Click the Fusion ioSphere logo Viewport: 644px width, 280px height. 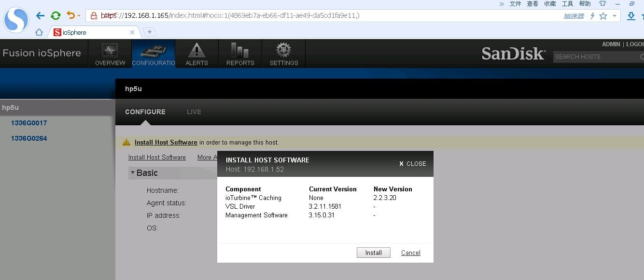[x=42, y=53]
